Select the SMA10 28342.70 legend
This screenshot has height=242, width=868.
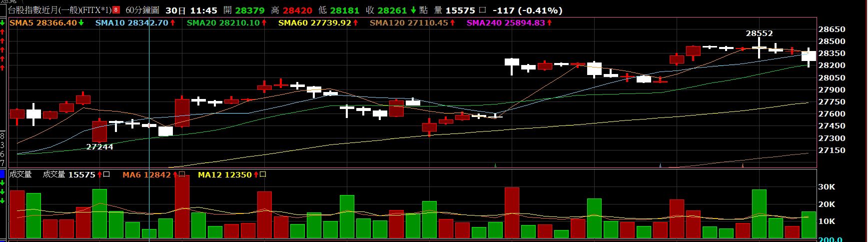click(132, 22)
